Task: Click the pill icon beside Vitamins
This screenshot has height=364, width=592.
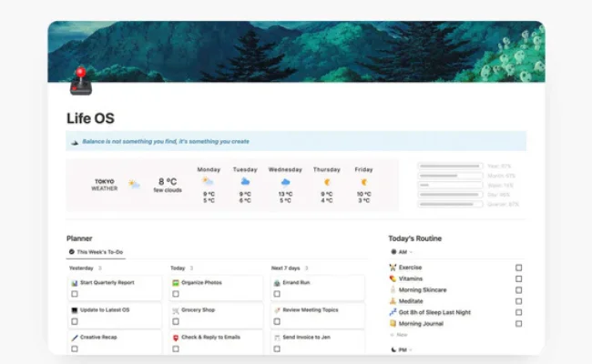Action: tap(393, 278)
